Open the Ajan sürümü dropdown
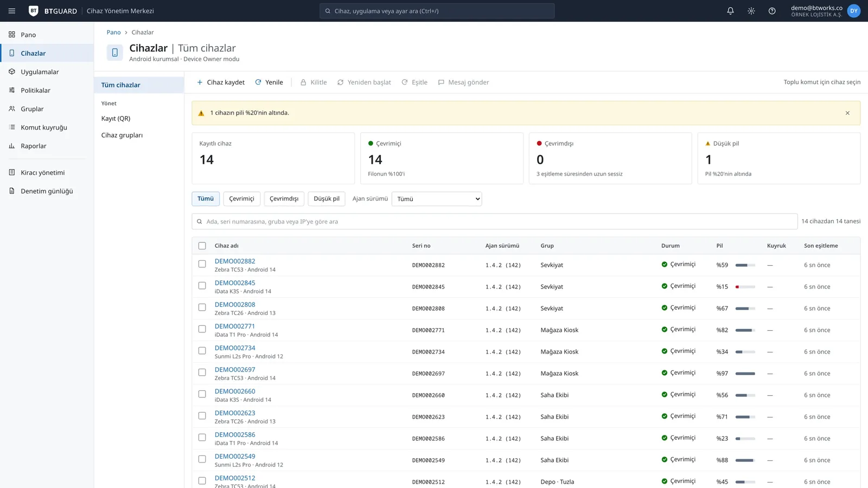The image size is (868, 488). [x=437, y=199]
